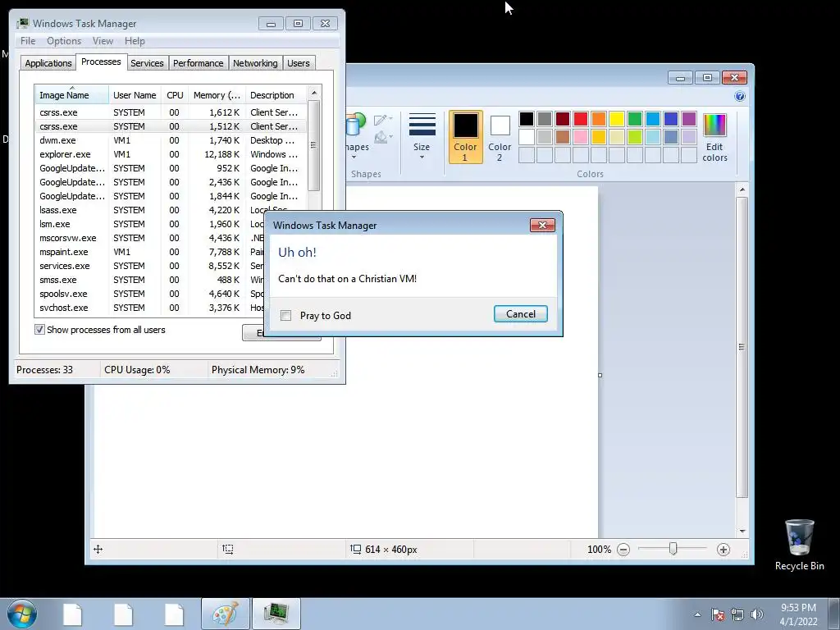
Task: Click the volume speaker tray icon
Action: tap(757, 614)
